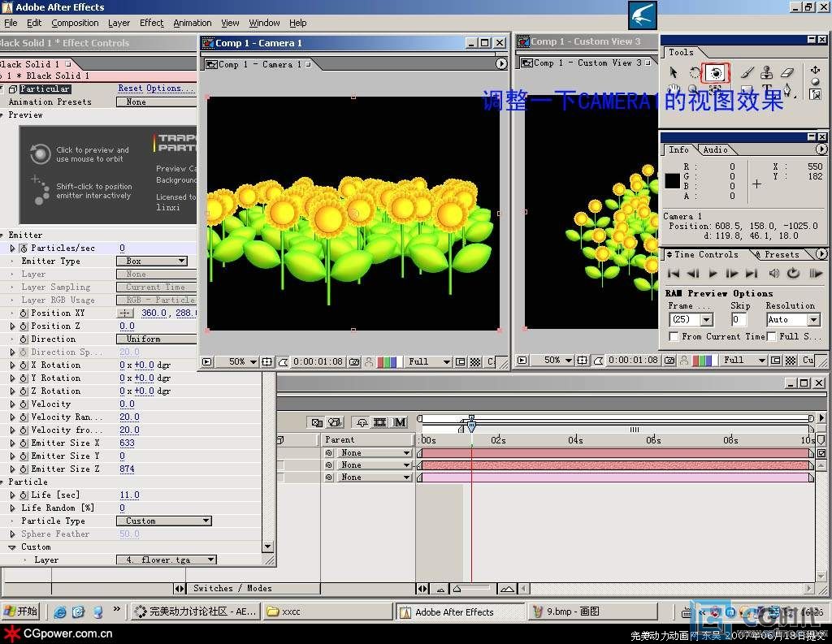The image size is (832, 644).
Task: Enable Full Screen checkbox
Action: 772,336
